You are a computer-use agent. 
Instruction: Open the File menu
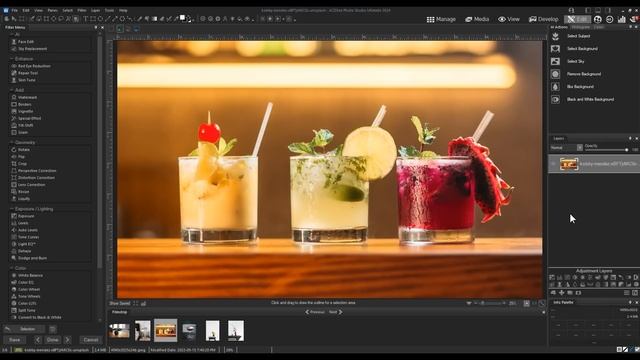(15, 10)
